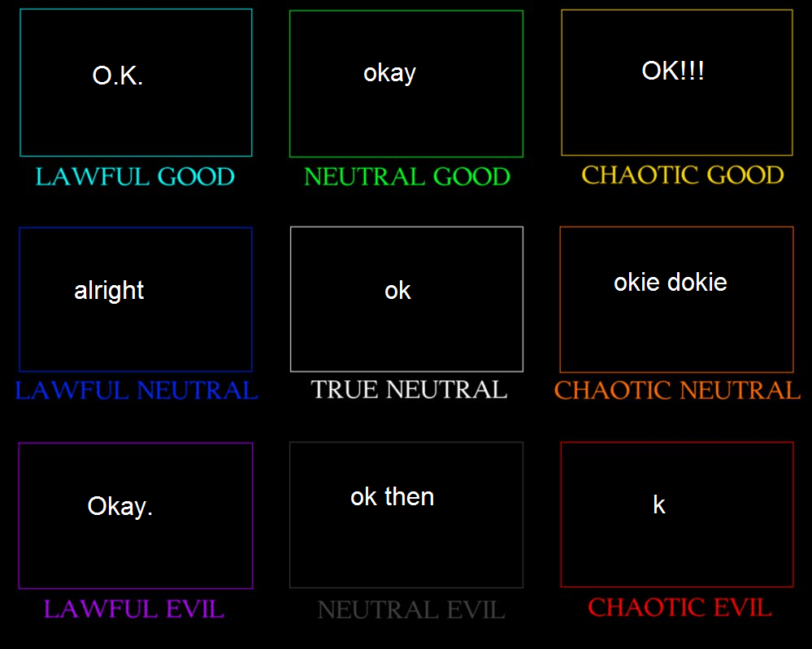Image resolution: width=812 pixels, height=649 pixels.
Task: Select the blue LAWFUL NEUTRAL label
Action: click(137, 391)
